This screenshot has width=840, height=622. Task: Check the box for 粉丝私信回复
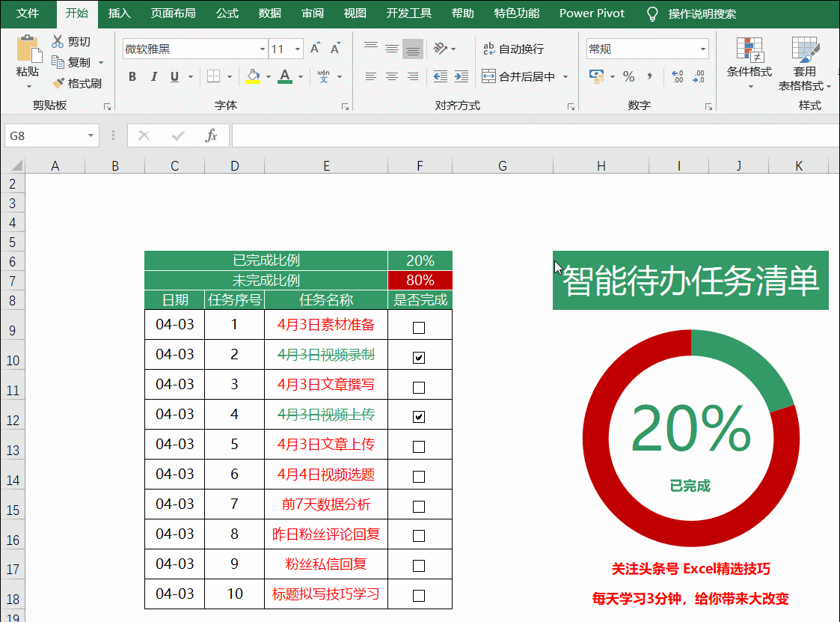coord(419,566)
